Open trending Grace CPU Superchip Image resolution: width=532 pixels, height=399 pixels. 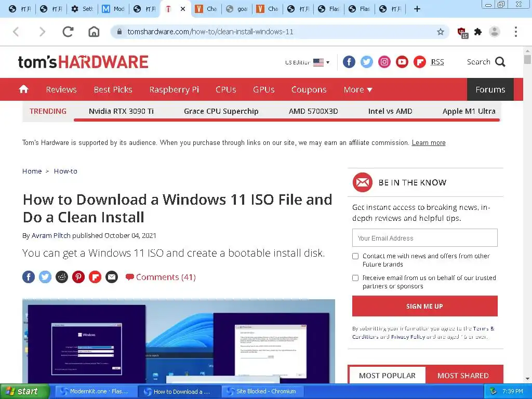[x=221, y=111]
